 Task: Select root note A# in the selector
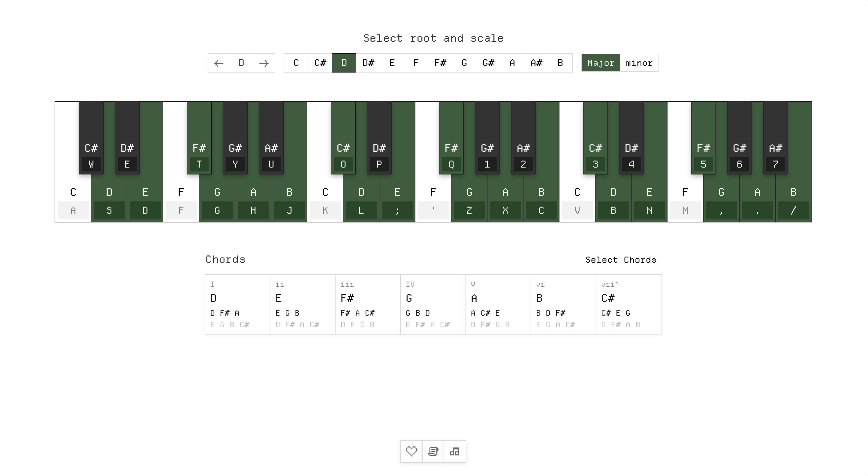click(536, 63)
